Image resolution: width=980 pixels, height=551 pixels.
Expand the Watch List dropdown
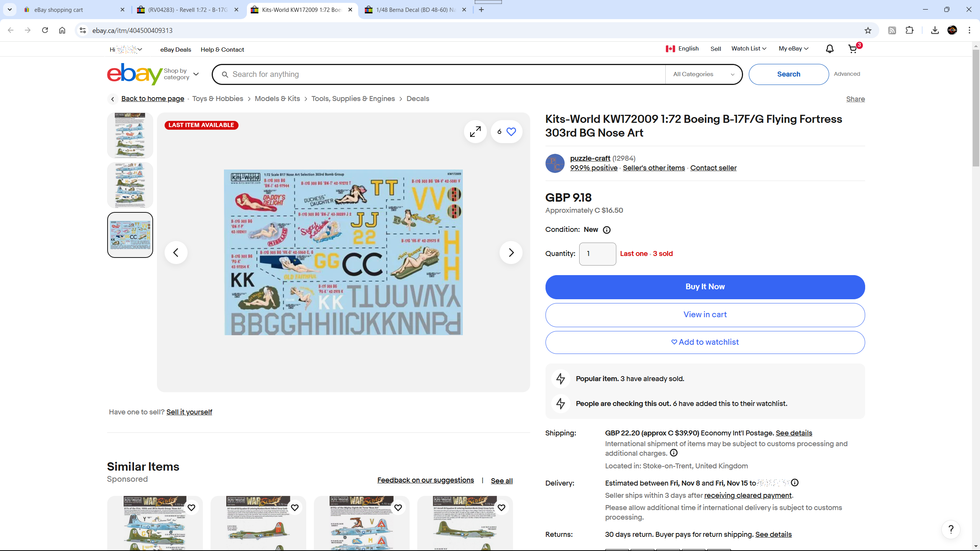pos(749,49)
